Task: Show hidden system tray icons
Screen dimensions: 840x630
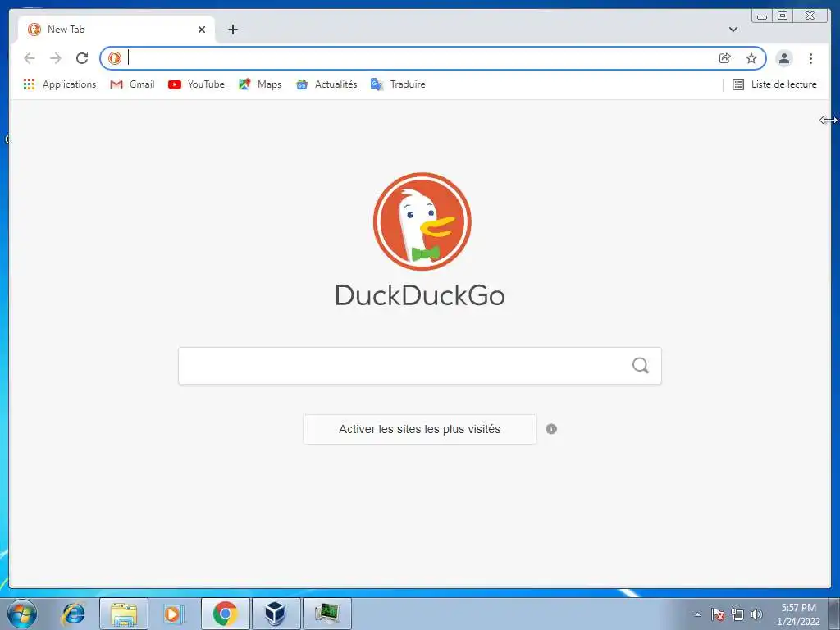Action: 697,614
